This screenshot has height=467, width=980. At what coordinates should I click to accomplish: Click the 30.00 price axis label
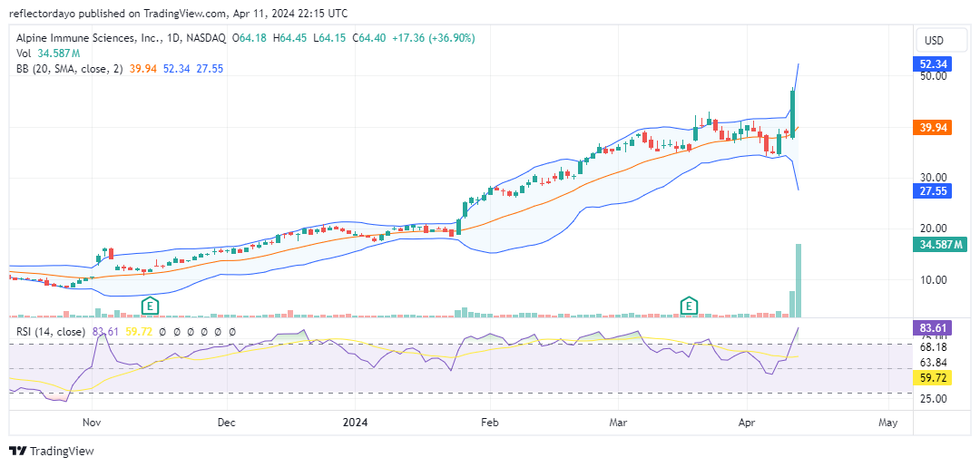point(934,178)
